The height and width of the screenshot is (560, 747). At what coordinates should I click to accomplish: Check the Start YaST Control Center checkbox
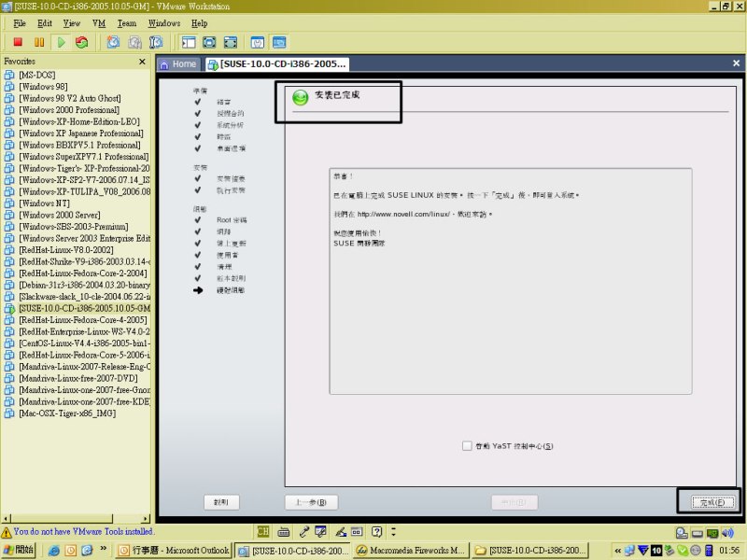(x=467, y=446)
